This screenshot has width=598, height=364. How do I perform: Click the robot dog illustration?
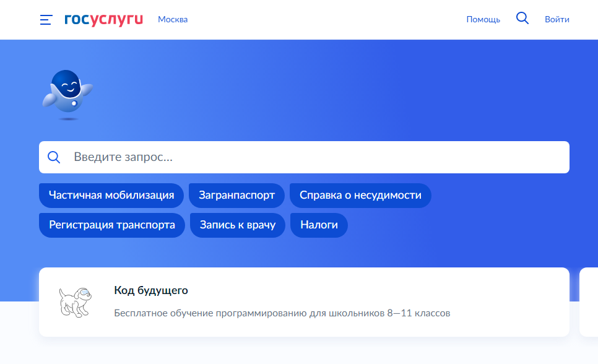coord(75,302)
